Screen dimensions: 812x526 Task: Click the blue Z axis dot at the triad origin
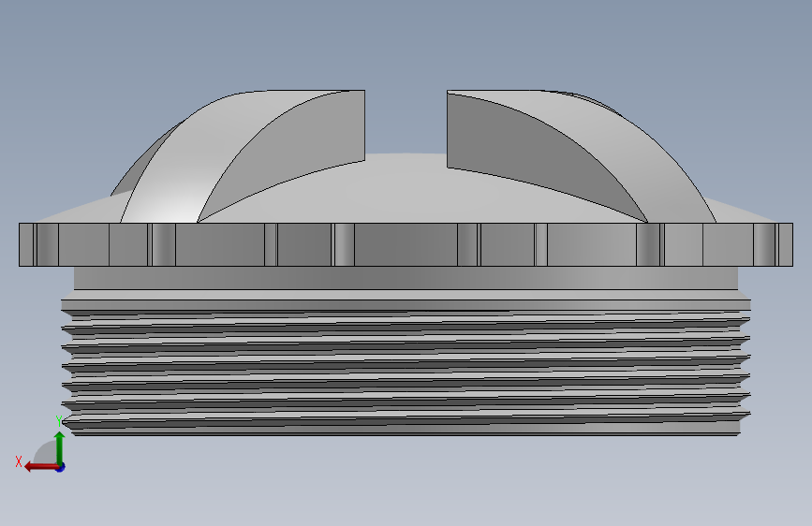(61, 467)
